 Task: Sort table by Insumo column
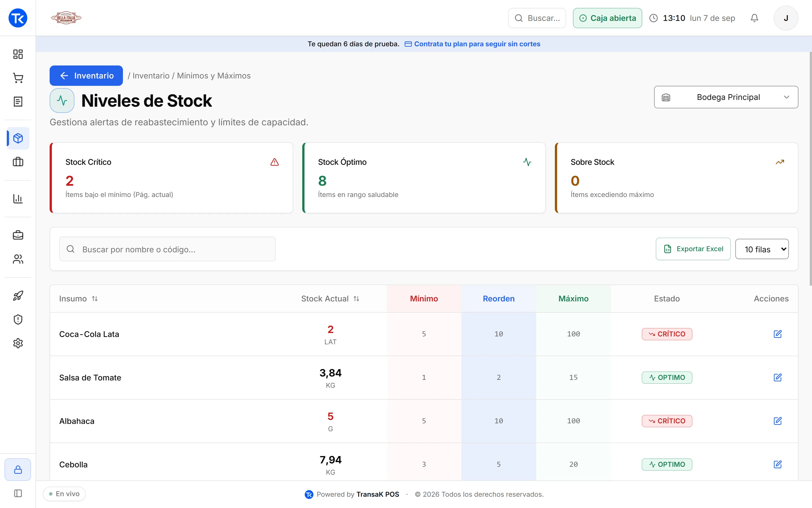(x=78, y=299)
